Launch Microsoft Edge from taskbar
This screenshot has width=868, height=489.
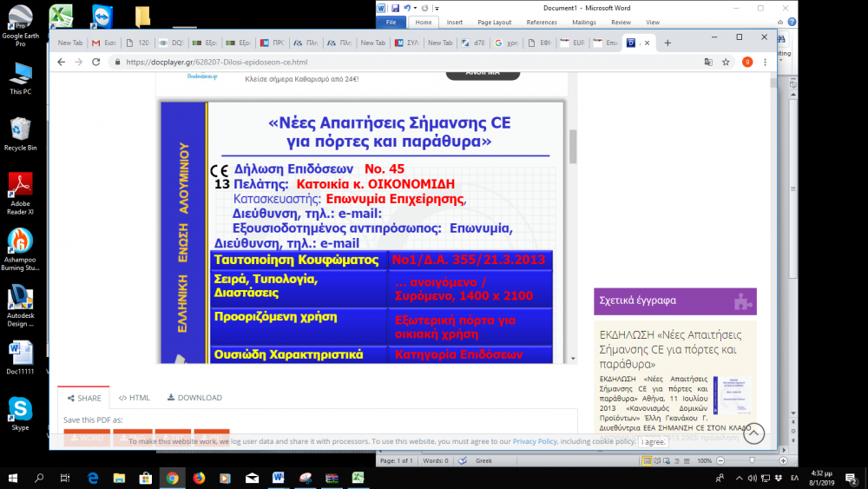(x=93, y=478)
